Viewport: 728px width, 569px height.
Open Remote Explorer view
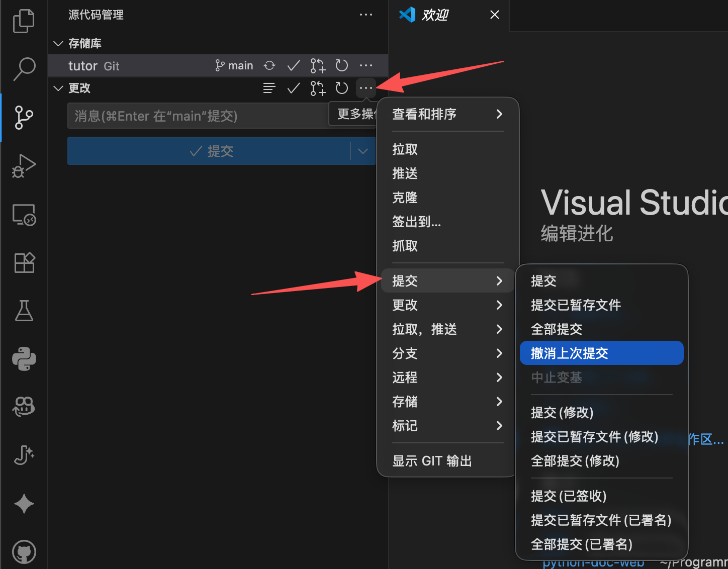(x=24, y=215)
